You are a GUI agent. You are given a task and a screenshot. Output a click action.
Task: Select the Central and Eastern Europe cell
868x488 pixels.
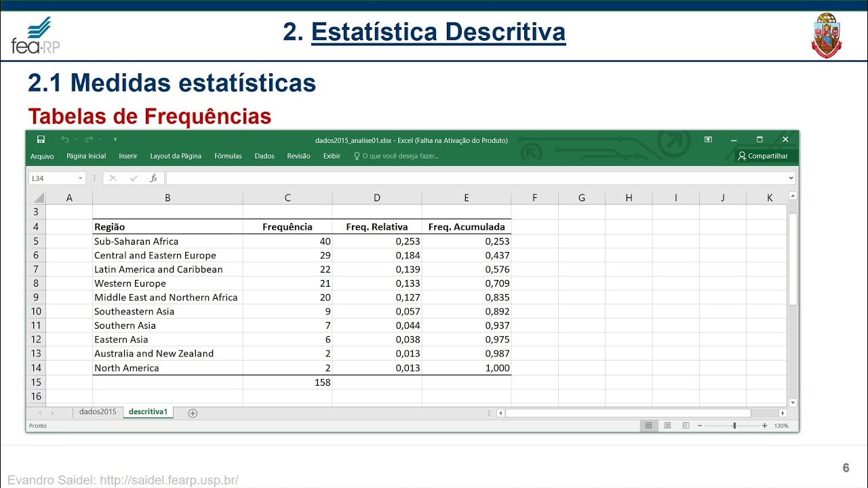(167, 256)
